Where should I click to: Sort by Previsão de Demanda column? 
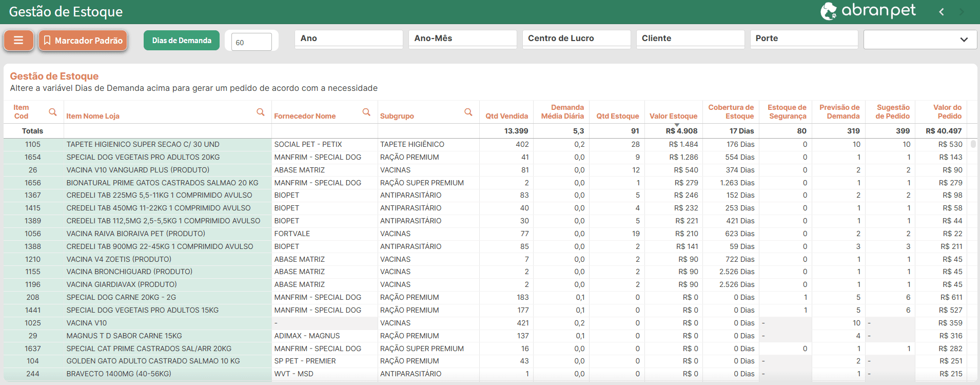pos(839,112)
